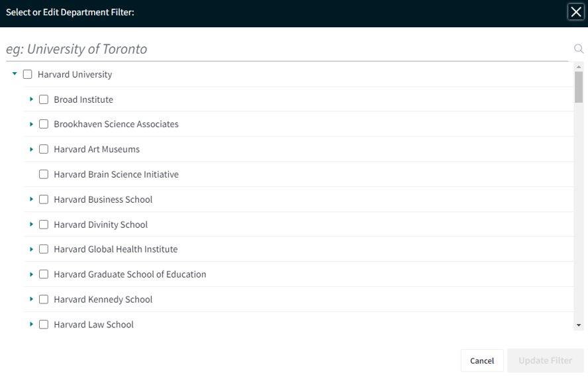Screen dimensions: 588x377
Task: Click the Harvard Law School label
Action: [x=94, y=325]
